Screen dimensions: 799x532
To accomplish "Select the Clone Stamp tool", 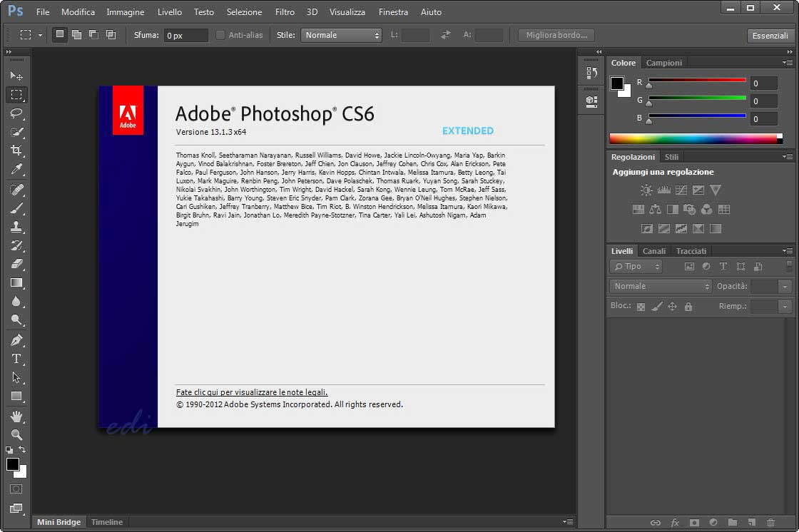I will pos(16,227).
